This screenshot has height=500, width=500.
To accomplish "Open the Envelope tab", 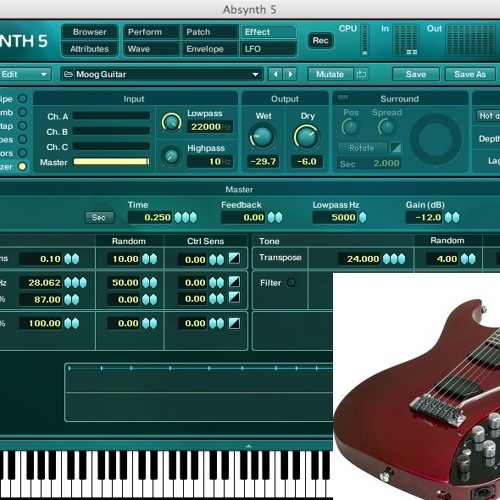I will (x=209, y=49).
